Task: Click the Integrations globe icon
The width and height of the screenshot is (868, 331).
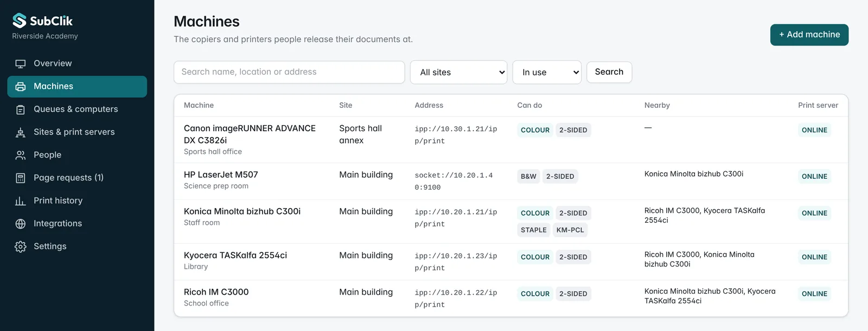Action: [x=21, y=224]
